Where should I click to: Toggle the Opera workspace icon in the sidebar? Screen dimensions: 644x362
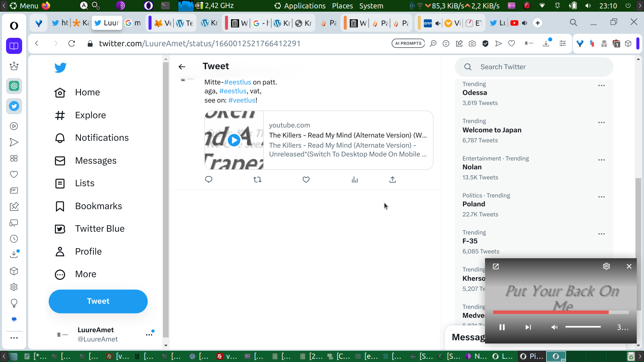(14, 46)
